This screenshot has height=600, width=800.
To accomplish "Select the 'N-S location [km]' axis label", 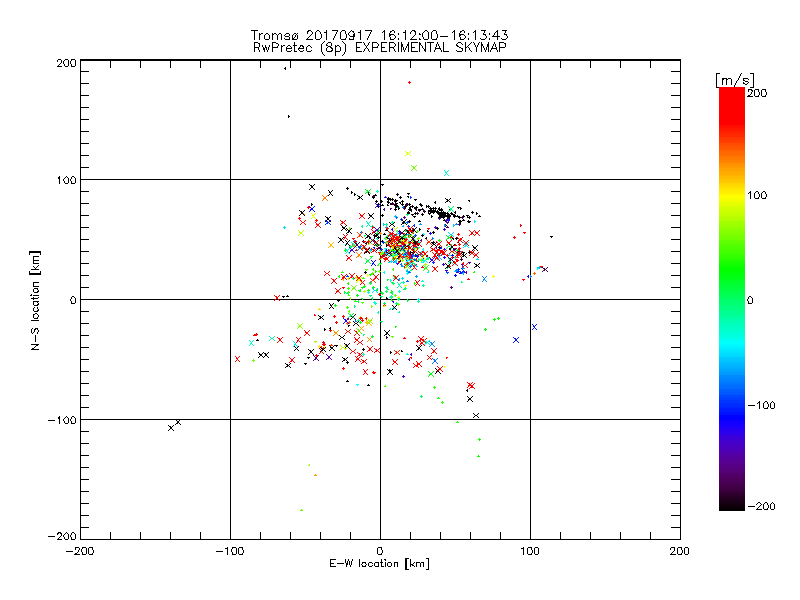I will 35,300.
